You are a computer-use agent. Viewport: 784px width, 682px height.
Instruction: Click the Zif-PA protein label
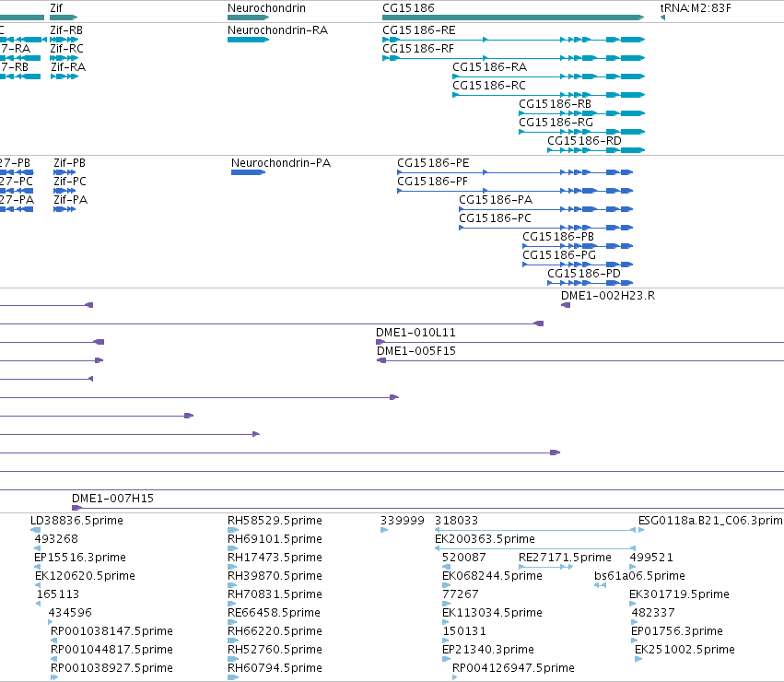pos(71,200)
